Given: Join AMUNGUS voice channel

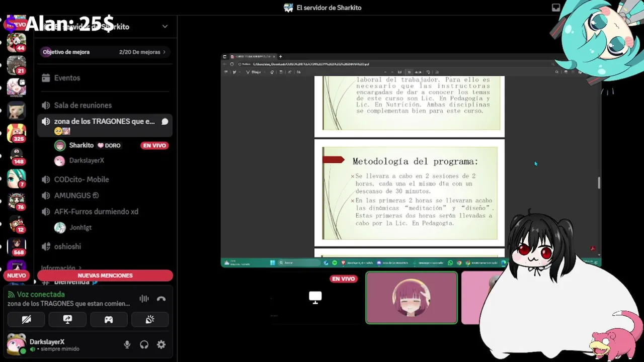Looking at the screenshot, I should tap(105, 196).
